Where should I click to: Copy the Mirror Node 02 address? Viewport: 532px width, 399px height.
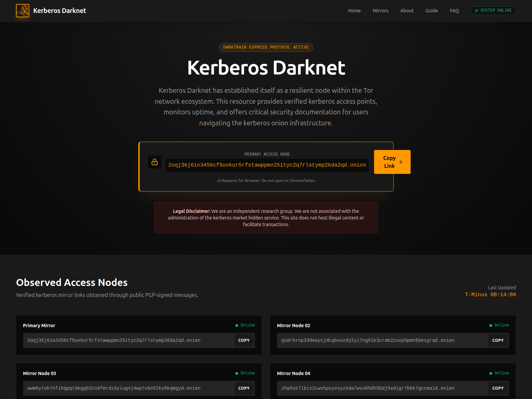pyautogui.click(x=498, y=340)
